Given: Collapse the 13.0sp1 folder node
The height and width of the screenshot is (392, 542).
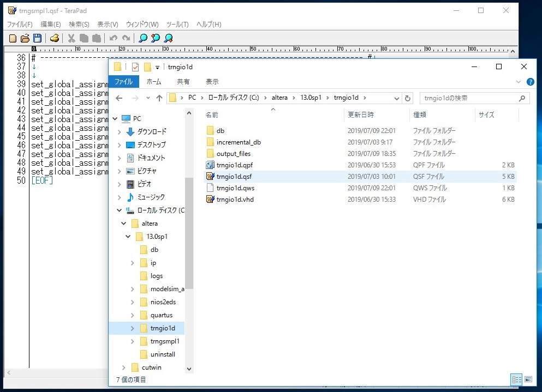Looking at the screenshot, I should point(128,237).
